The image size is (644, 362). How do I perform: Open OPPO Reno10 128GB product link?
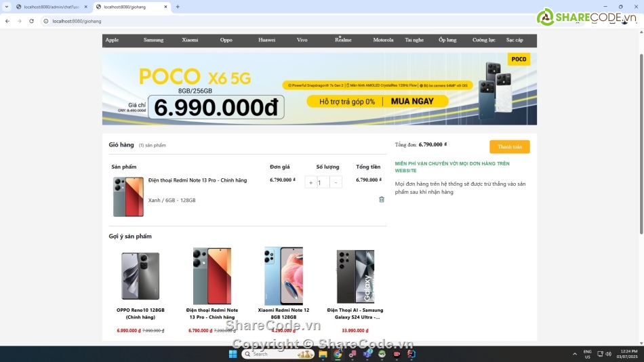tap(140, 313)
